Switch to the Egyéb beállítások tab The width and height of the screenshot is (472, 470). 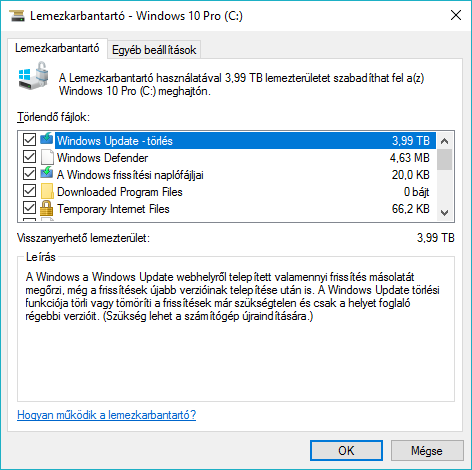pos(154,50)
